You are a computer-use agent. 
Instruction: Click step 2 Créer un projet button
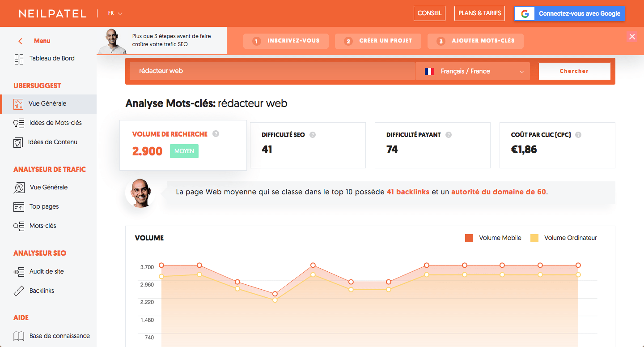(x=379, y=41)
